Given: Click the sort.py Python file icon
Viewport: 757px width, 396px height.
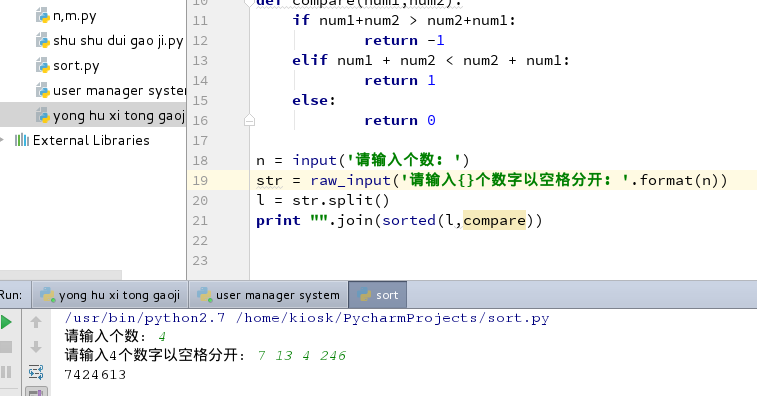Looking at the screenshot, I should [42, 65].
